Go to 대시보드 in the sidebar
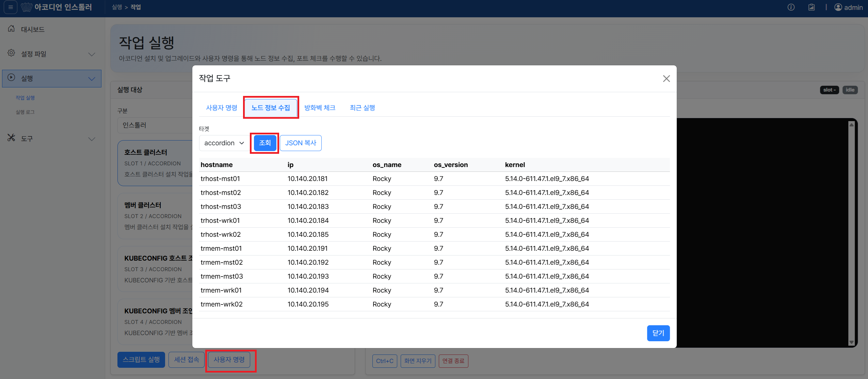868x379 pixels. [33, 30]
